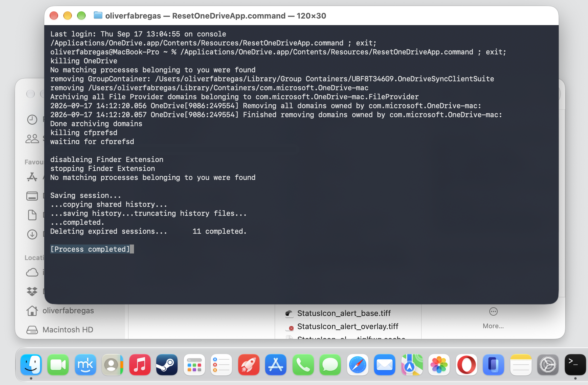Select Applications icon in Finder sidebar
Screen dimensions: 588x385
pyautogui.click(x=32, y=177)
